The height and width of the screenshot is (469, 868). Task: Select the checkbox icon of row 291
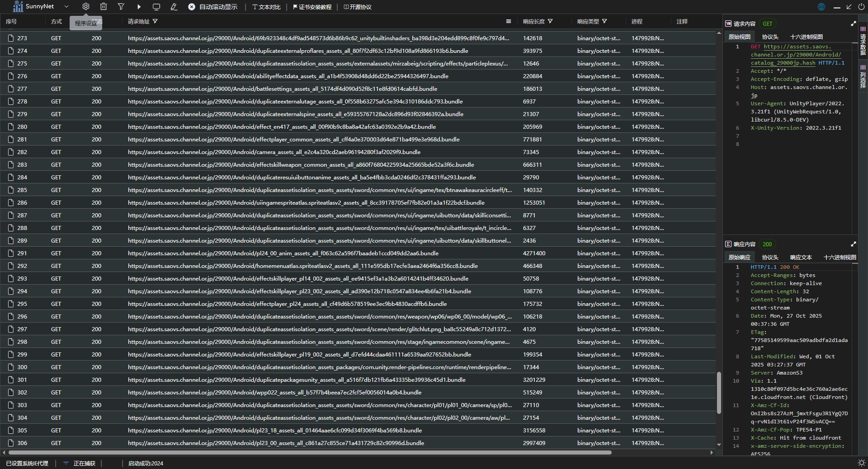point(10,253)
